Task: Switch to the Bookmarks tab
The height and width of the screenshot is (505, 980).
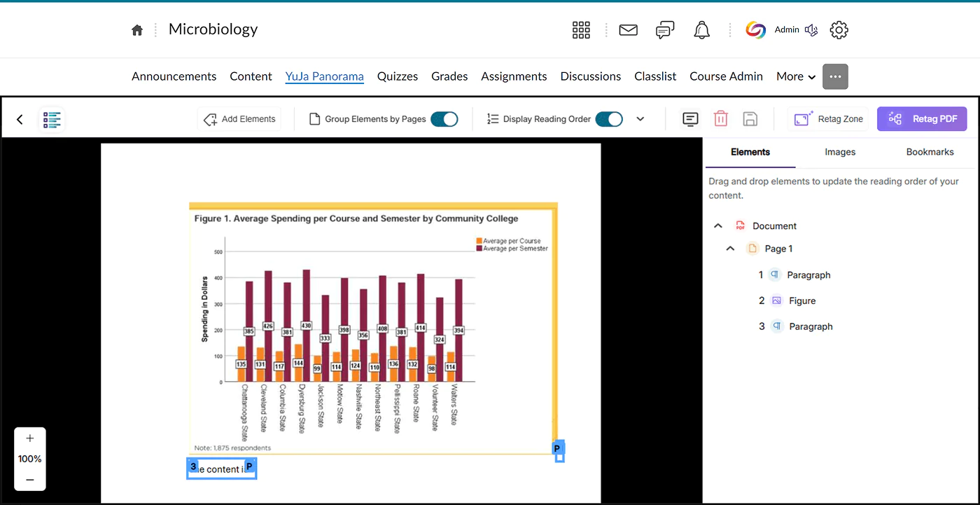Action: coord(930,152)
